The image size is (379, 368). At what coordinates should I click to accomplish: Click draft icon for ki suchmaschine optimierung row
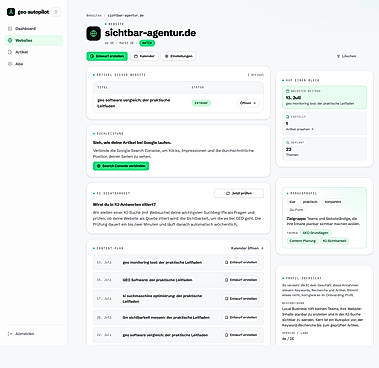pyautogui.click(x=227, y=298)
